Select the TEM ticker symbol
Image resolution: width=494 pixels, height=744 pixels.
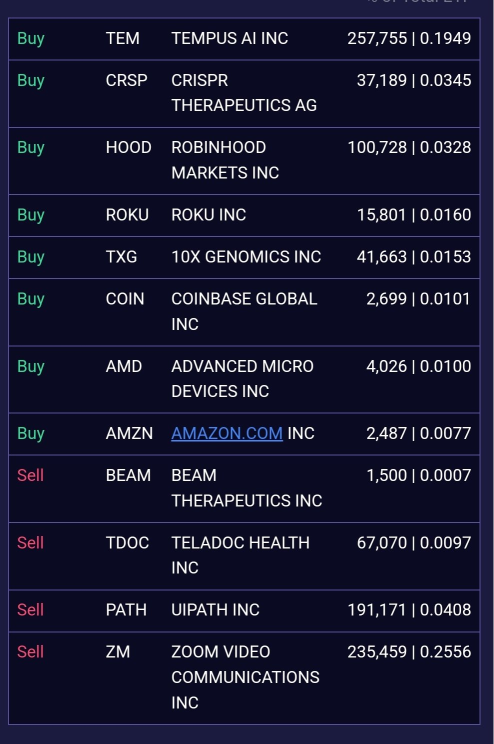pos(122,38)
